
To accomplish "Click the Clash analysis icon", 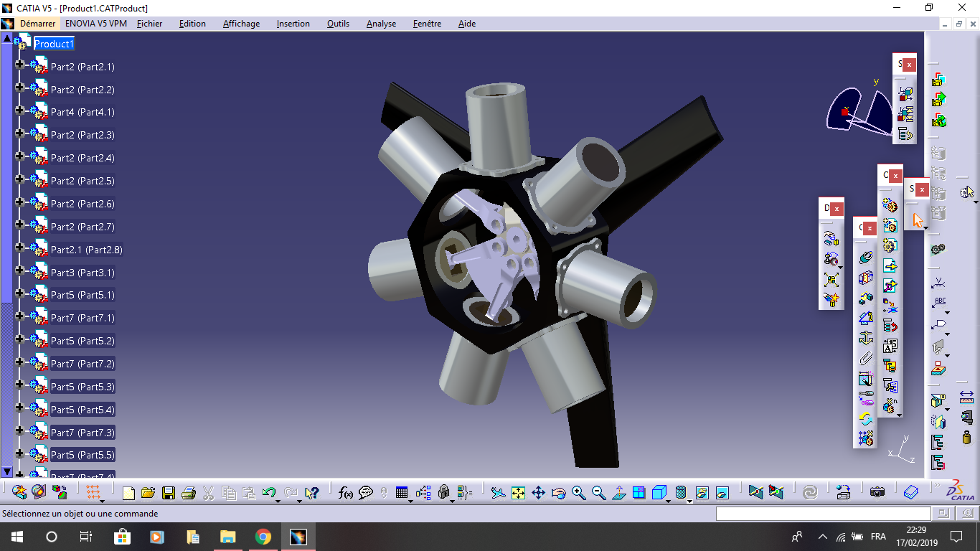I will pyautogui.click(x=938, y=249).
